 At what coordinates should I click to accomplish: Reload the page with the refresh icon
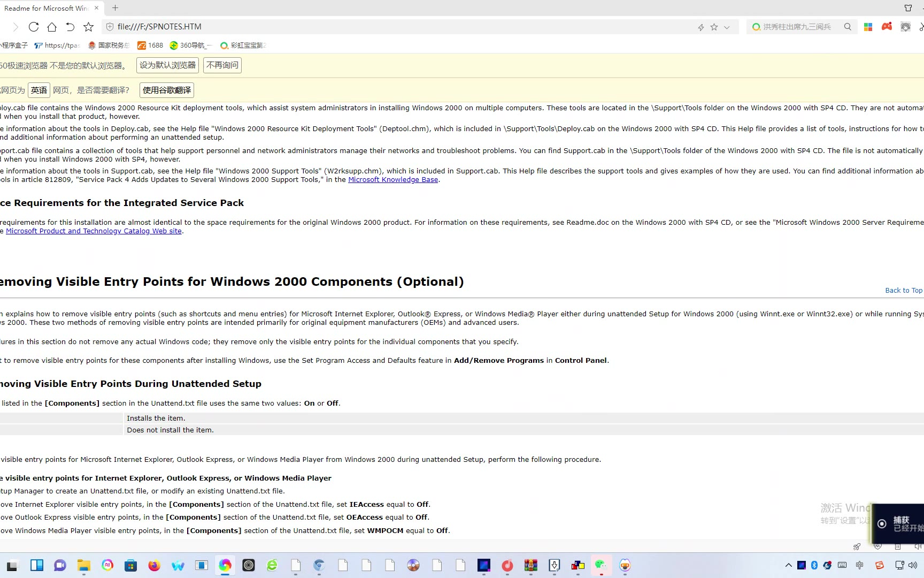point(34,27)
